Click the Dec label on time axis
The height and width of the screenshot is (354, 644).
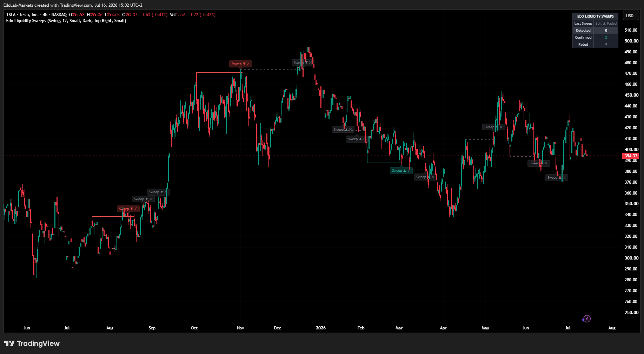tap(278, 328)
